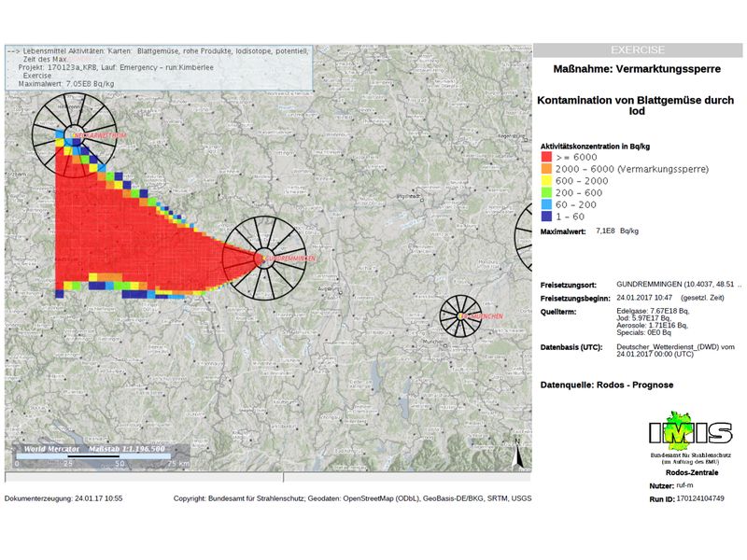The image size is (747, 560).
Task: Click the 'Copyright: Bundesamt für Strahlenschutz' footer line
Action: click(x=353, y=498)
